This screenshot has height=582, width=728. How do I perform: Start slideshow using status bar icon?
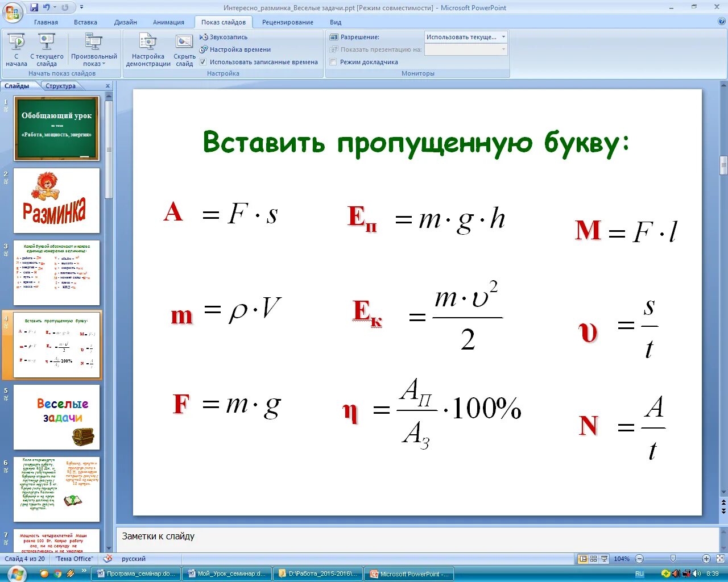coord(604,558)
